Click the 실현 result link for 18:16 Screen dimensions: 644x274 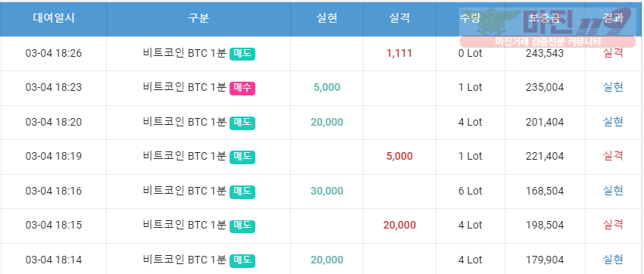613,191
